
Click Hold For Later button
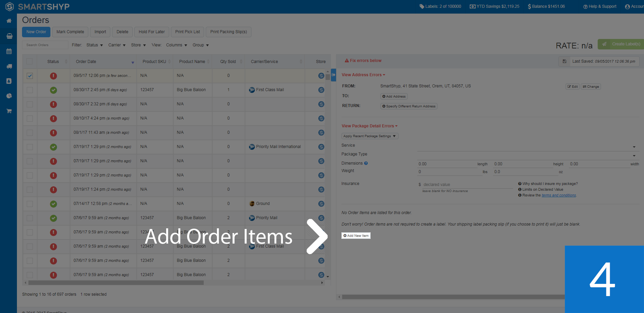coord(152,32)
